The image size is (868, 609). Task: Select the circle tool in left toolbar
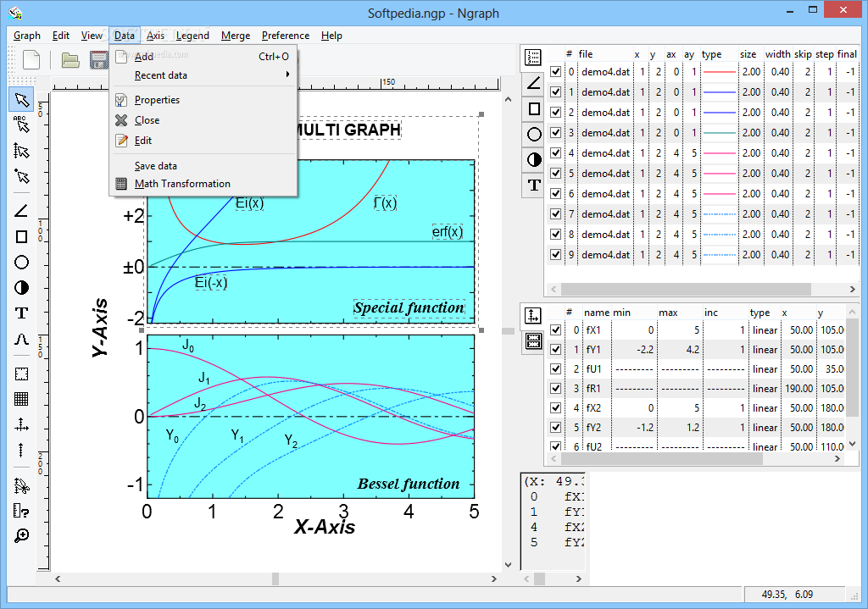21,263
